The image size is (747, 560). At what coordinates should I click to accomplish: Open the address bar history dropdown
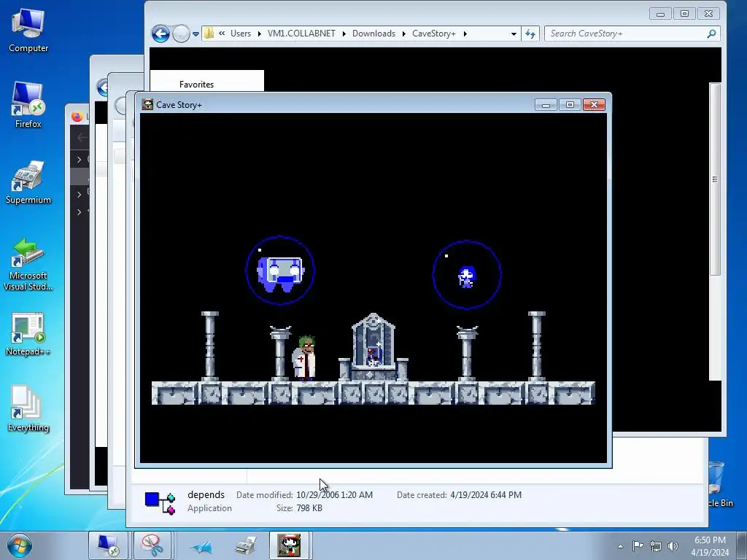click(x=514, y=34)
